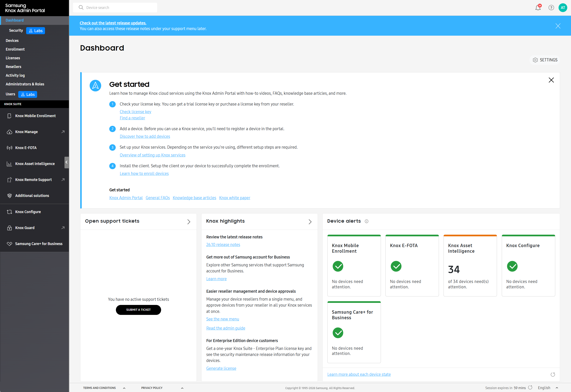Viewport: 571px width, 392px height.
Task: Open dashboard SETTINGS button
Action: [545, 60]
